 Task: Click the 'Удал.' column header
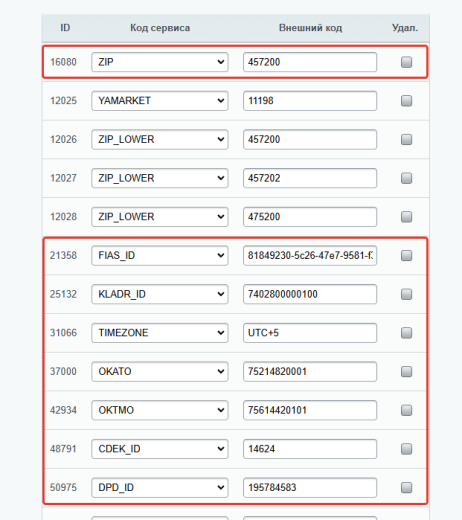405,28
